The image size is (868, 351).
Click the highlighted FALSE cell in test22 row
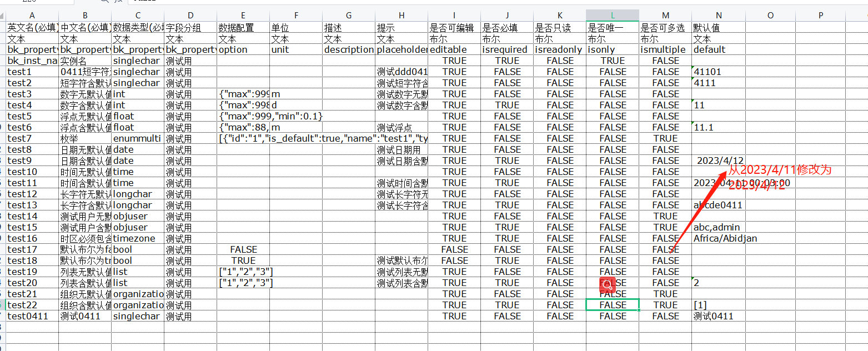613,305
